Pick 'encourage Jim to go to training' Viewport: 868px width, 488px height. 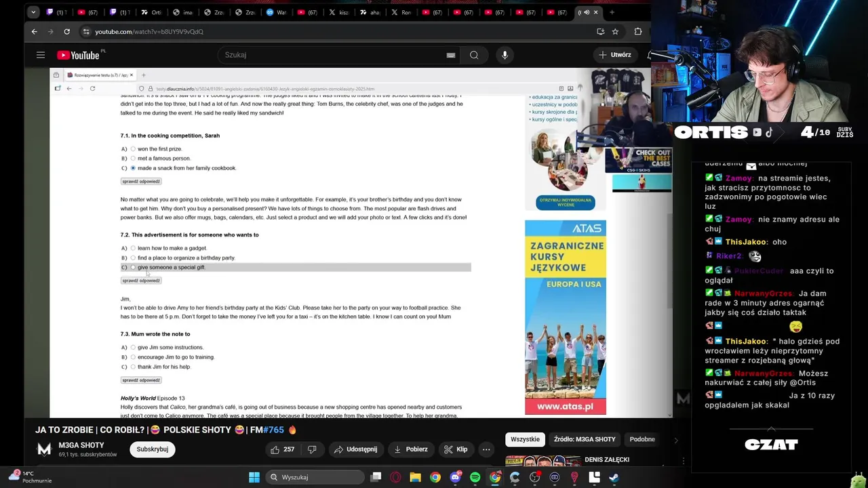pos(133,357)
